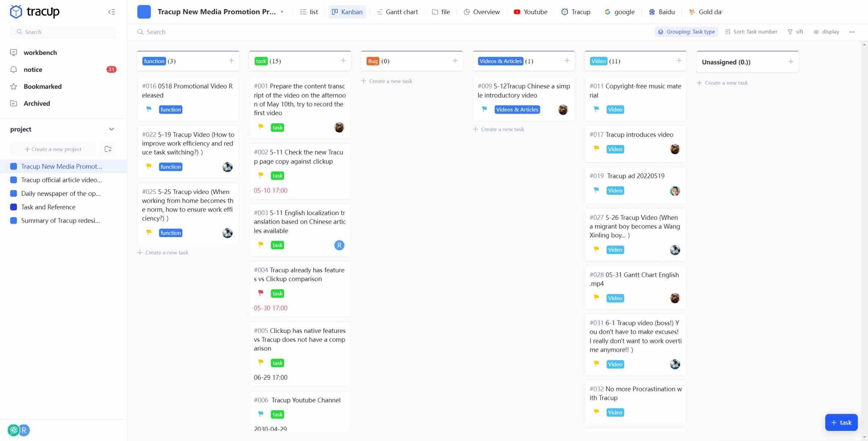Toggle Grouping: Task type option
Viewport: 868px width, 441px height.
coord(686,32)
